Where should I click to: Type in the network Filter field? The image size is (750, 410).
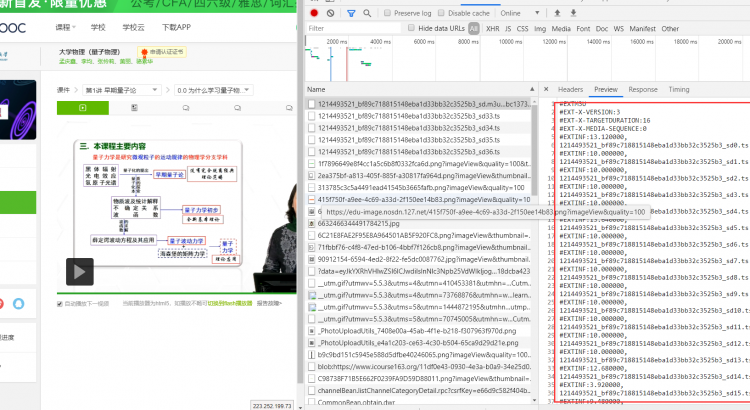point(352,29)
